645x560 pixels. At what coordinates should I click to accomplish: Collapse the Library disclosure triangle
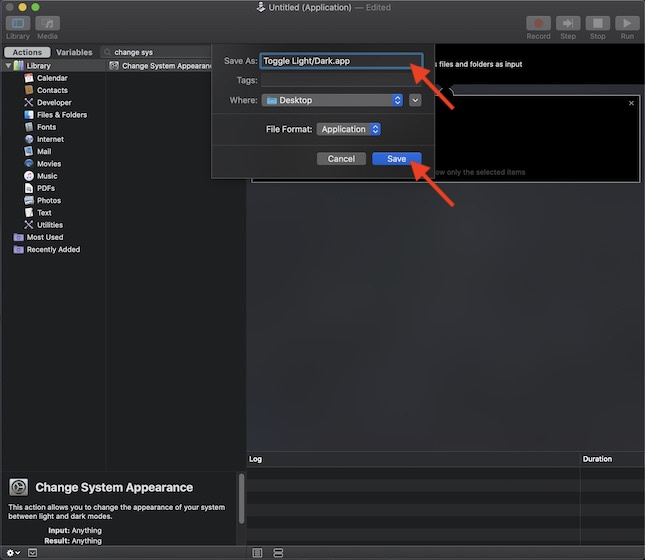coord(8,66)
